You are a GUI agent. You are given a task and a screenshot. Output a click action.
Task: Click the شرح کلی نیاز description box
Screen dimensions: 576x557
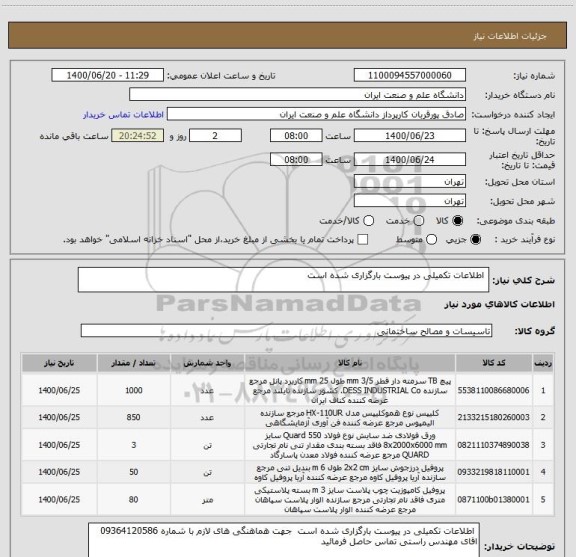pos(283,280)
